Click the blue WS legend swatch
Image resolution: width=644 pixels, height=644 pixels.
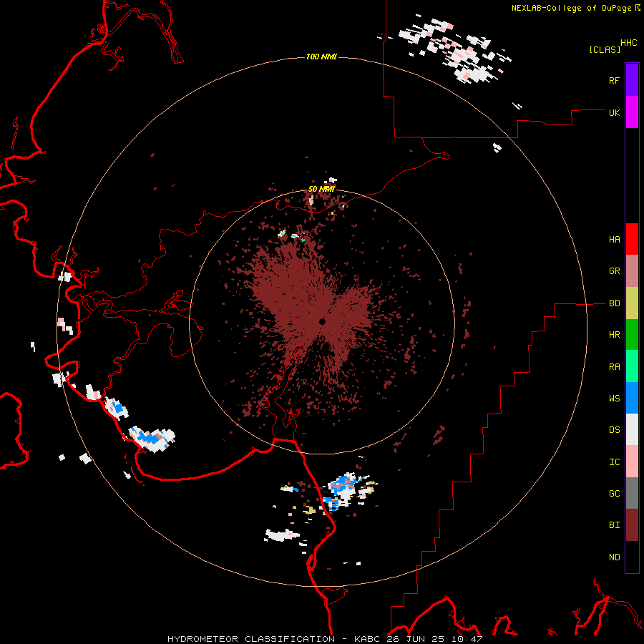tap(632, 398)
